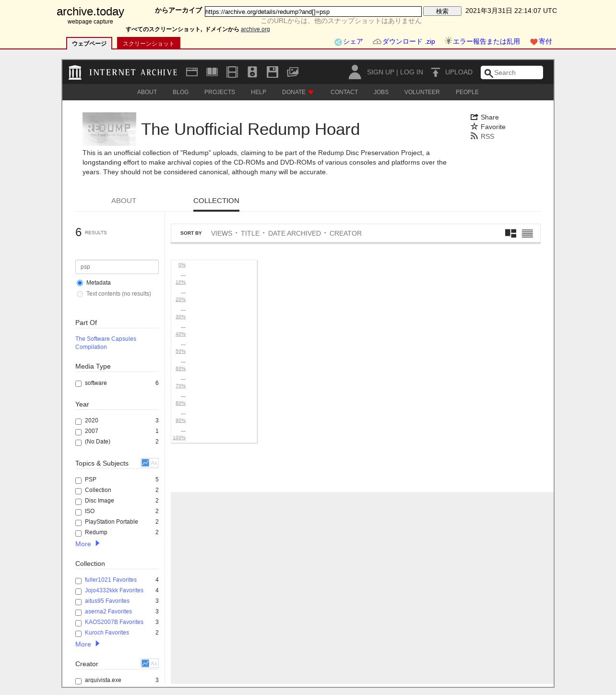Expand More under Collection filters
616x695 pixels.
click(x=87, y=644)
